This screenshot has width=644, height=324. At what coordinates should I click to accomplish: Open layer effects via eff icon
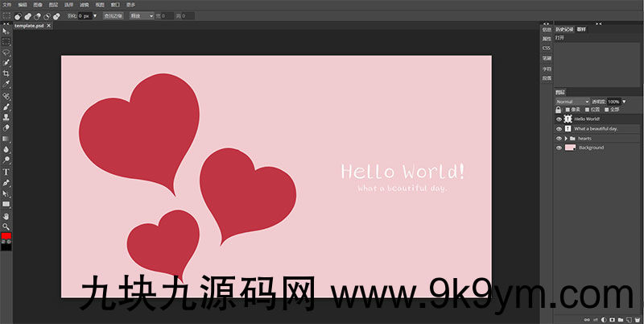(594, 319)
